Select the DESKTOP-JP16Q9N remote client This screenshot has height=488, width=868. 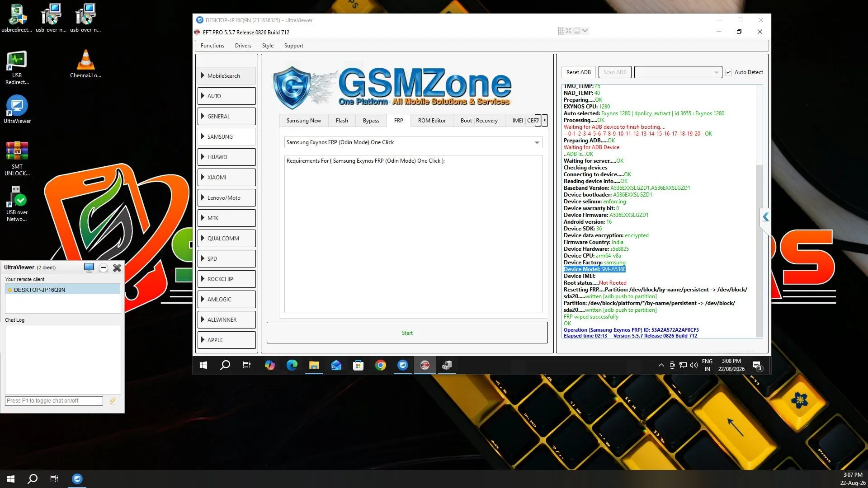[x=63, y=290]
